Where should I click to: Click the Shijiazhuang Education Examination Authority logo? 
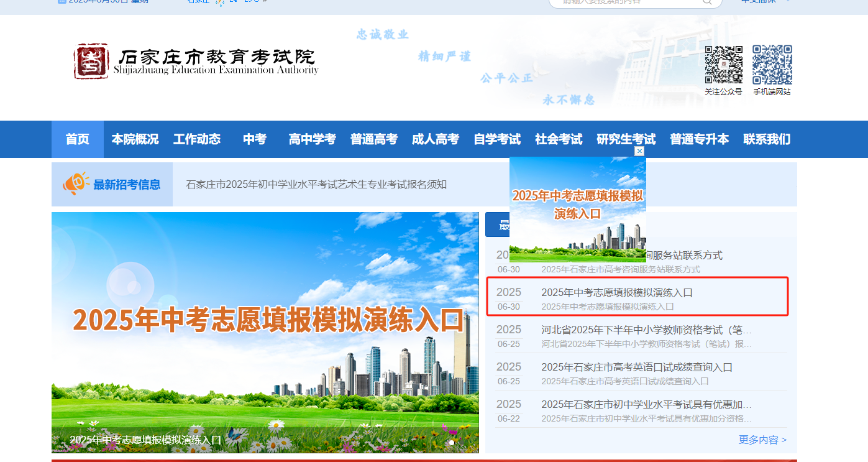pyautogui.click(x=195, y=62)
